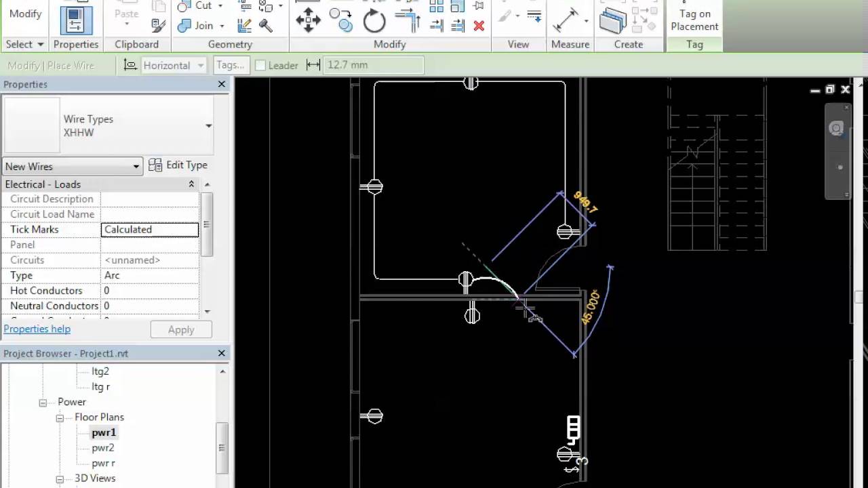
Task: Click the Demolish hammer icon
Action: (x=266, y=26)
